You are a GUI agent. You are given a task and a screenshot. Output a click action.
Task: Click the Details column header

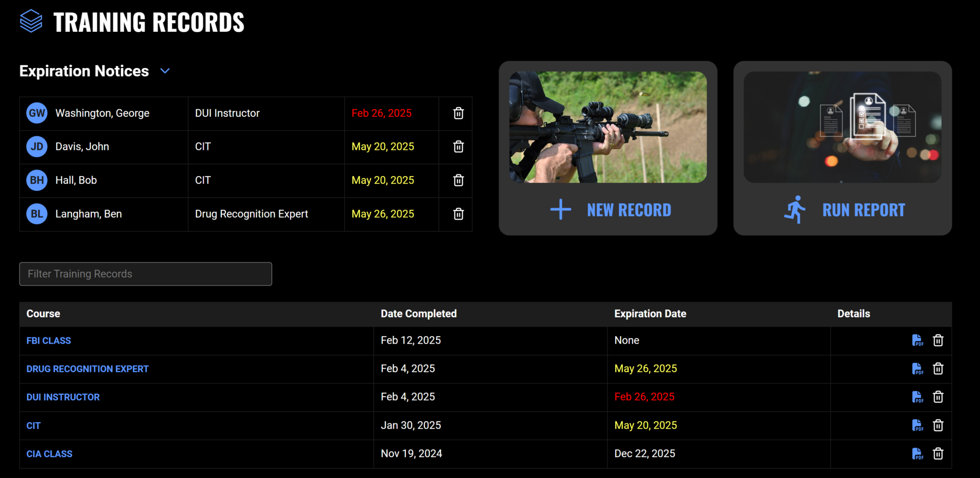point(853,314)
